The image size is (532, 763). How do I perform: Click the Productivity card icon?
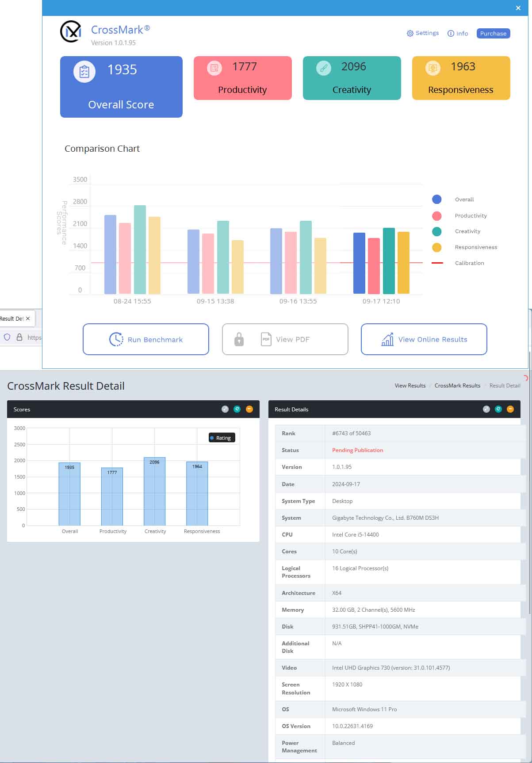point(214,68)
